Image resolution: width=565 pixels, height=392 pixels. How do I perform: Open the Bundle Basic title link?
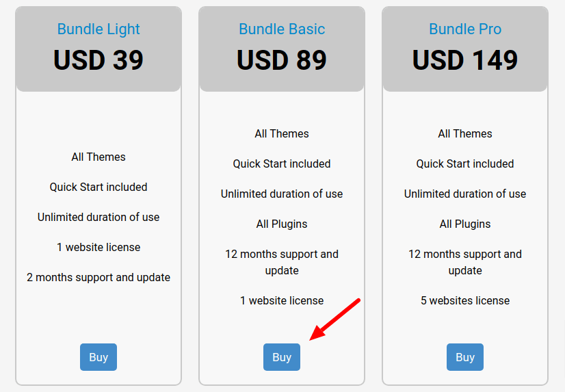click(x=282, y=29)
